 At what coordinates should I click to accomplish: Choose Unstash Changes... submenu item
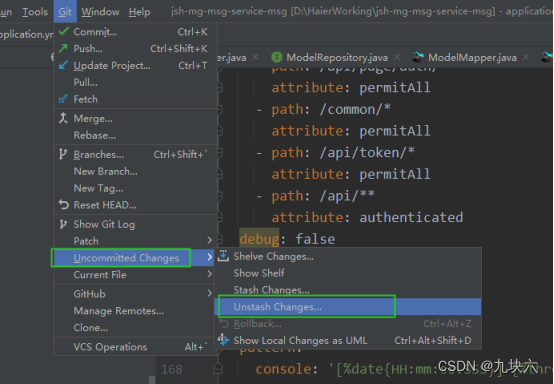[x=348, y=307]
